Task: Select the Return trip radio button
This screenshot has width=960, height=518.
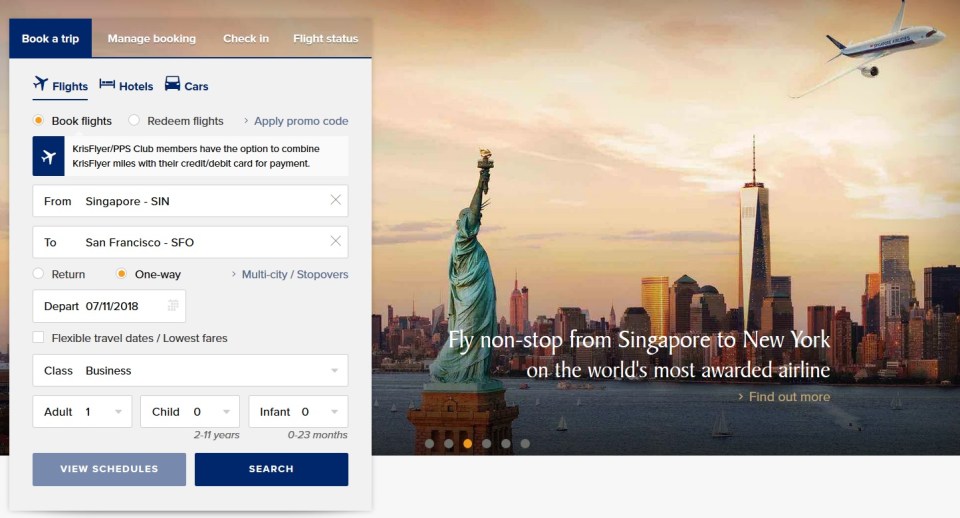Action: [x=39, y=274]
